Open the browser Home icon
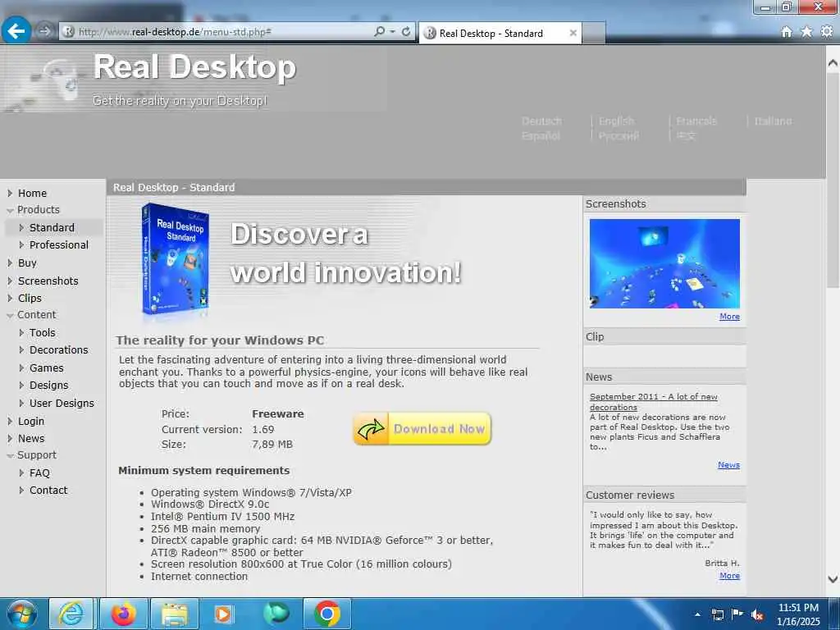 (787, 32)
